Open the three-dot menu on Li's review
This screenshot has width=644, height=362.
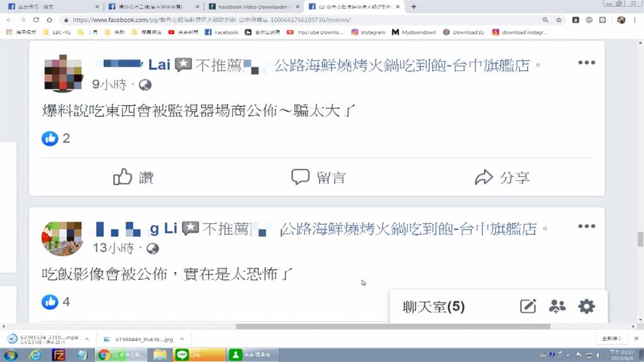(587, 226)
